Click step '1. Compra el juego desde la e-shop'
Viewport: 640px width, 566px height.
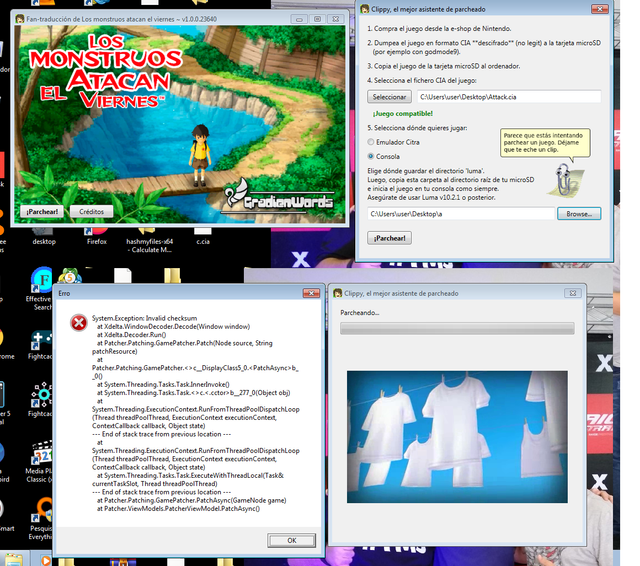pyautogui.click(x=439, y=29)
